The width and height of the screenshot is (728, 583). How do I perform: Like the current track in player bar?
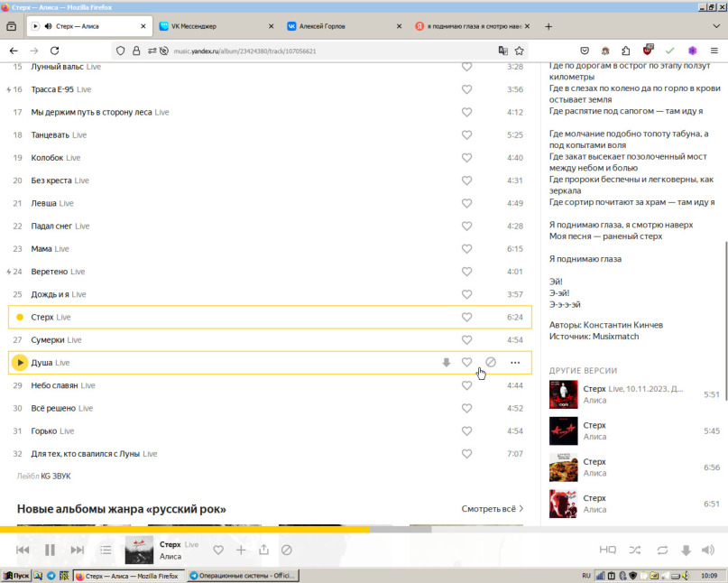(218, 550)
